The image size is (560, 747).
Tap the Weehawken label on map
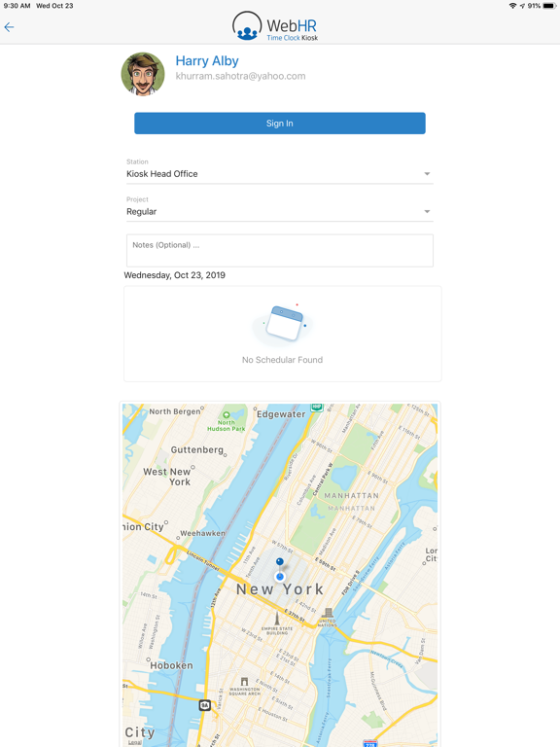[203, 533]
